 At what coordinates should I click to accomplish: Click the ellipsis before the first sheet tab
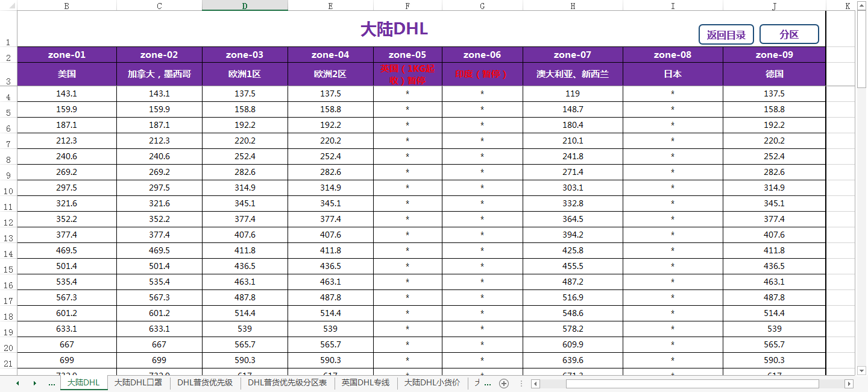[51, 384]
